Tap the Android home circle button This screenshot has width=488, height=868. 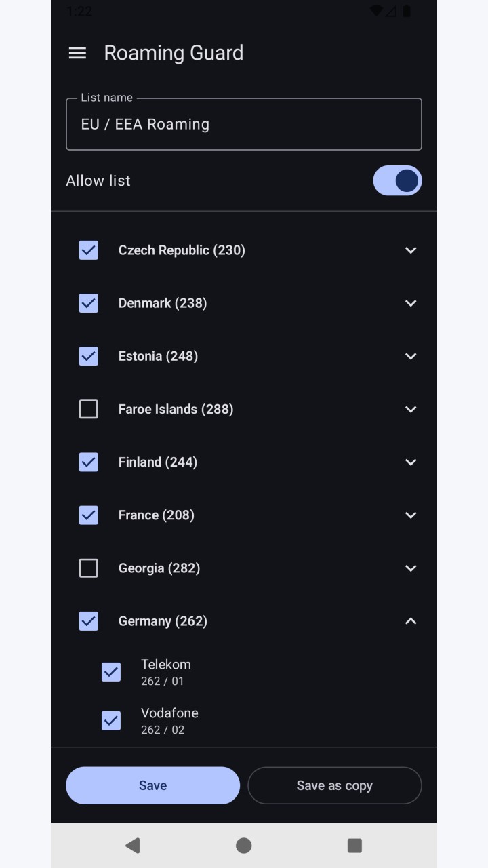coord(244,845)
